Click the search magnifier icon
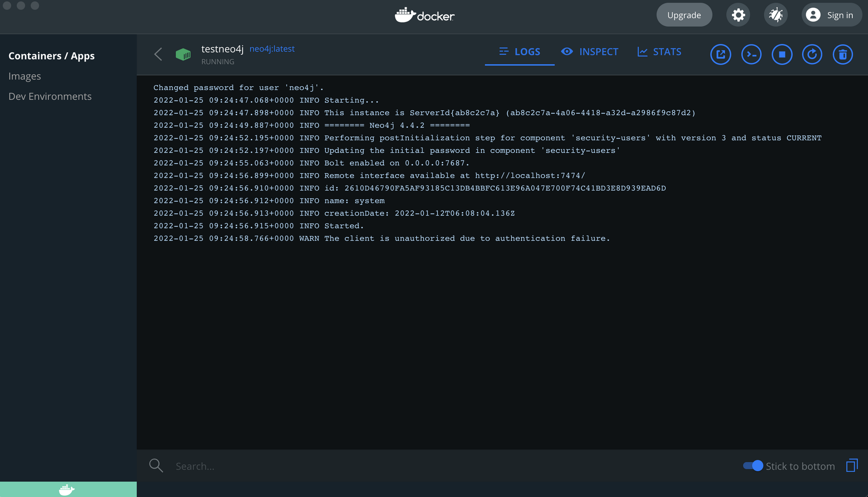Viewport: 868px width, 497px height. 156,466
